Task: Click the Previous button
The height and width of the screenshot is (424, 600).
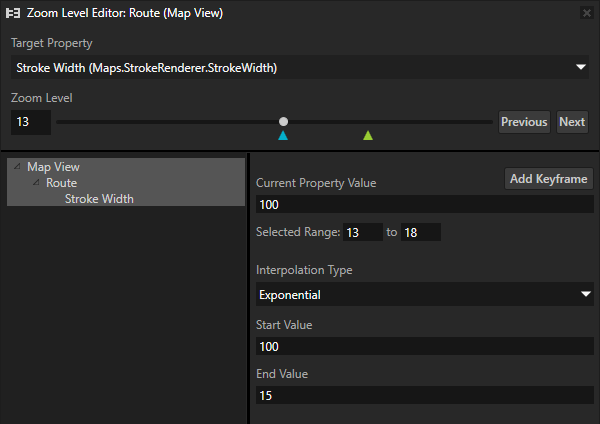Action: 524,122
